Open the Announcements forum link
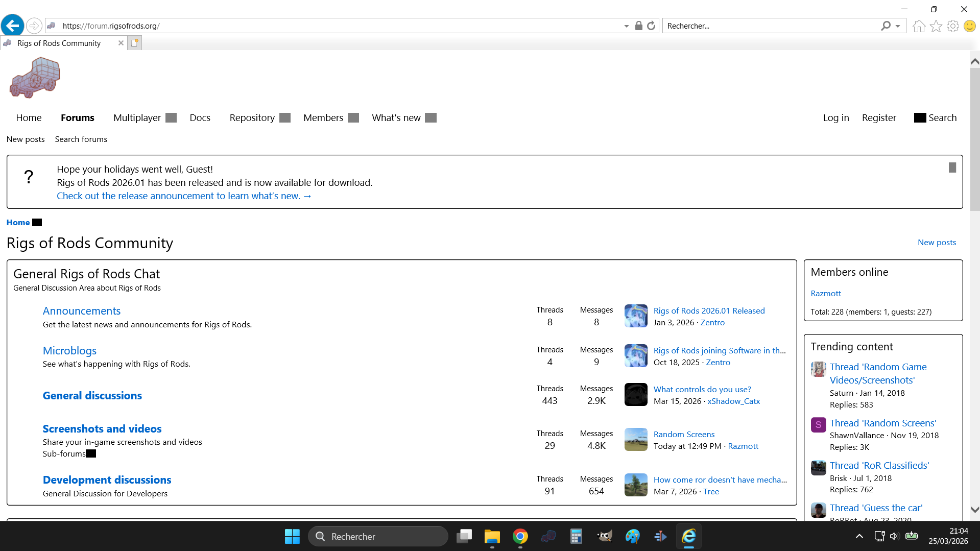980x551 pixels. pyautogui.click(x=82, y=311)
